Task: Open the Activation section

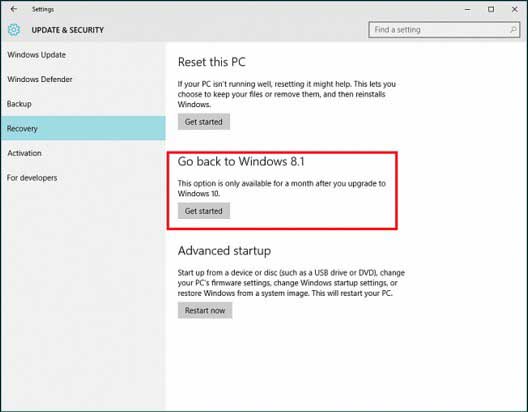Action: 25,153
